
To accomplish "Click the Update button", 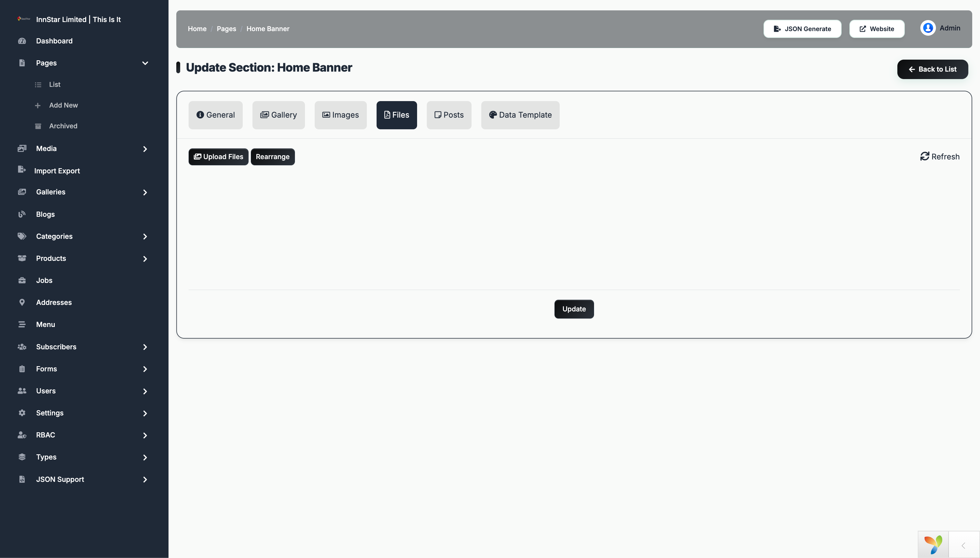I will coord(574,309).
